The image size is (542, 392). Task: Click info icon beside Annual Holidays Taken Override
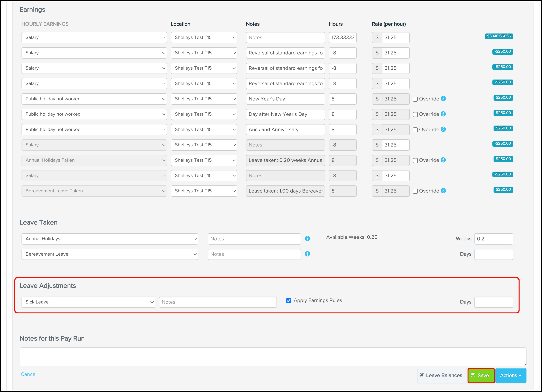point(443,160)
